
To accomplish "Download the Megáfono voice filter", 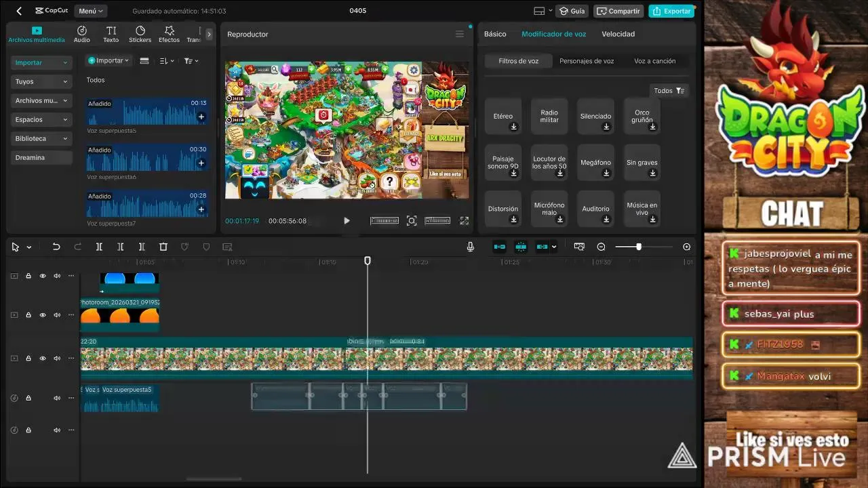I will coord(607,173).
